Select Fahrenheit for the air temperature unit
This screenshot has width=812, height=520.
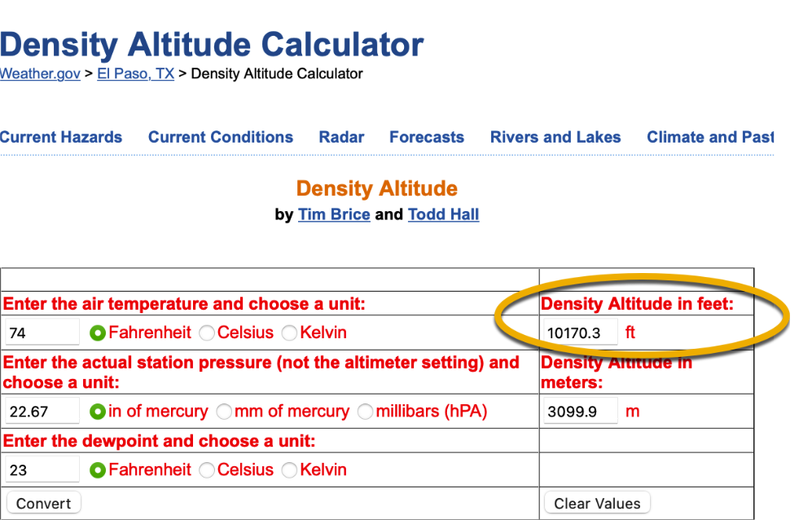(x=99, y=333)
